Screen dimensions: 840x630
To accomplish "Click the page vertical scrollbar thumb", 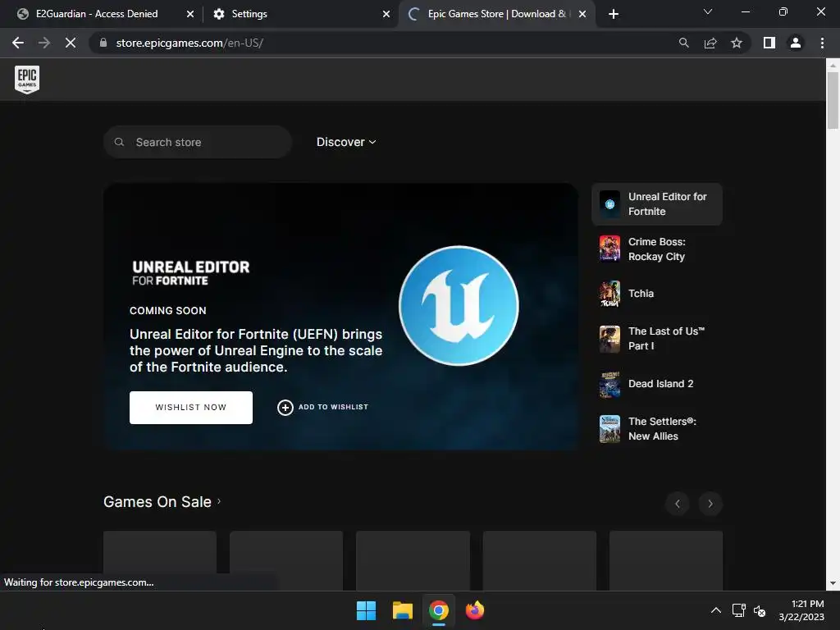I will click(x=833, y=100).
